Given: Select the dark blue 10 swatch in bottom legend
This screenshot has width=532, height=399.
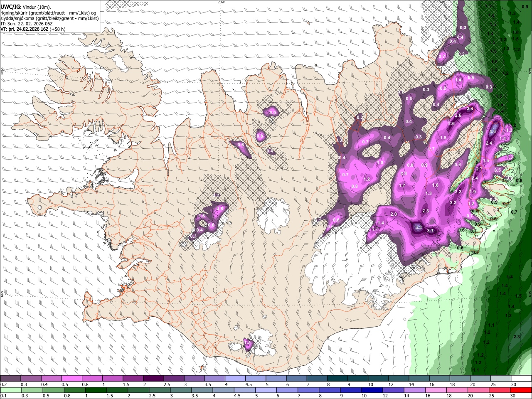Looking at the screenshot, I should point(372,390).
